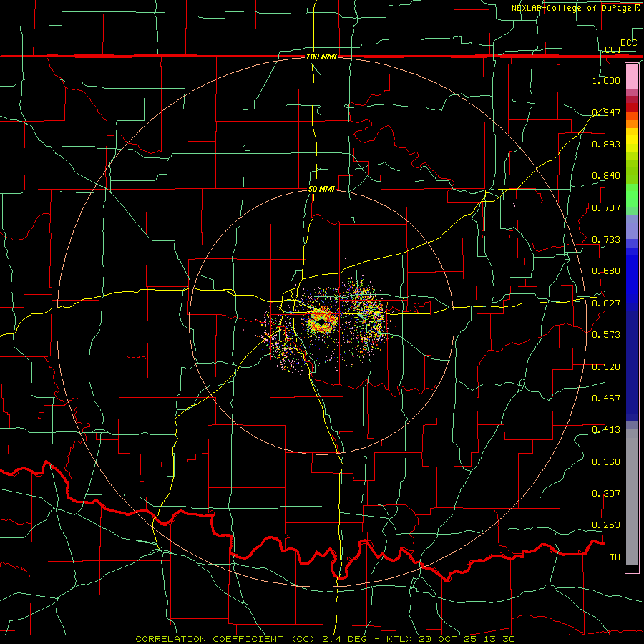Screen dimensions: 644x644
Task: Click the 100 NMI range ring label
Action: 321,57
